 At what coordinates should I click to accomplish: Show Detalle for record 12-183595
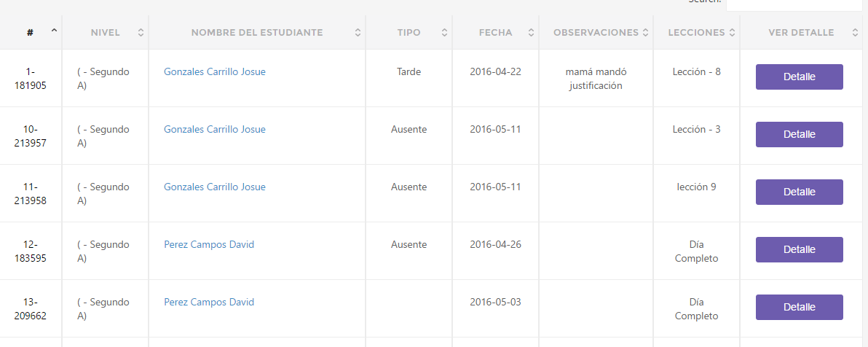click(x=800, y=250)
